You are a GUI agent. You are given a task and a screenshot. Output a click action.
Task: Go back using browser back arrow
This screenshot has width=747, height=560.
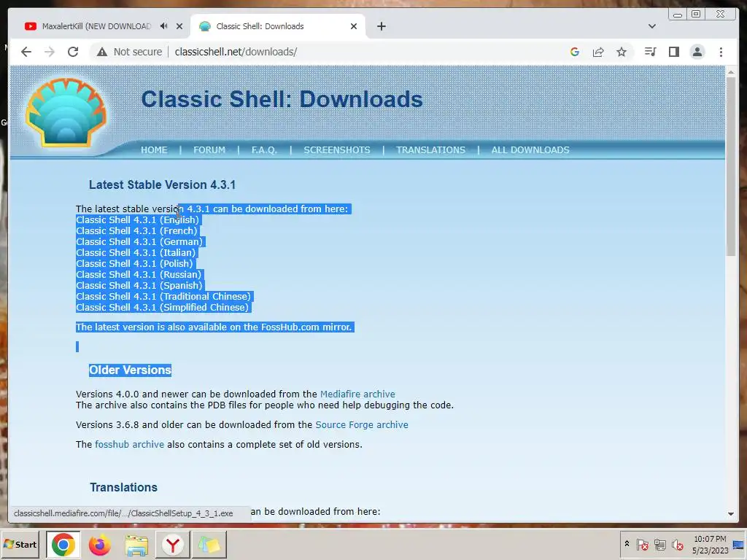26,52
